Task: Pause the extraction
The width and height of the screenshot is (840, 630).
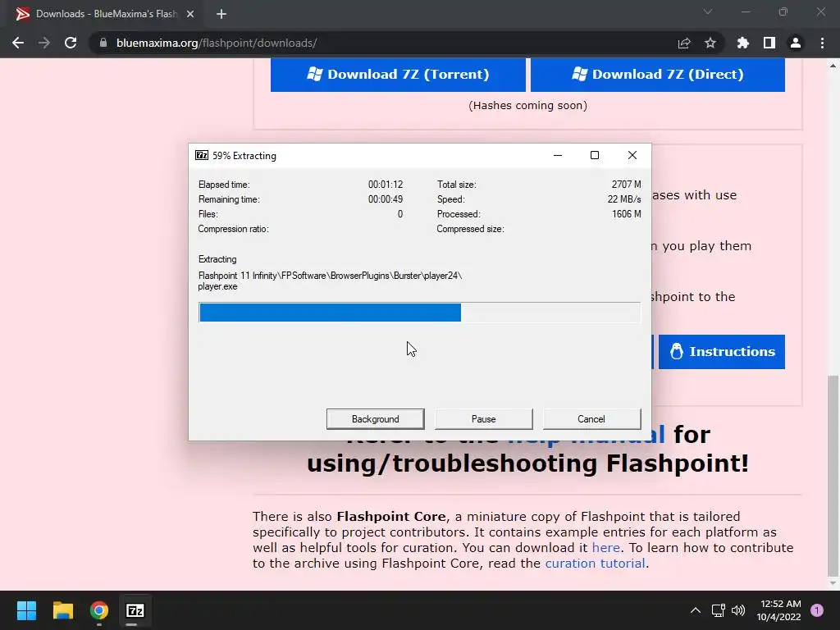Action: point(484,419)
